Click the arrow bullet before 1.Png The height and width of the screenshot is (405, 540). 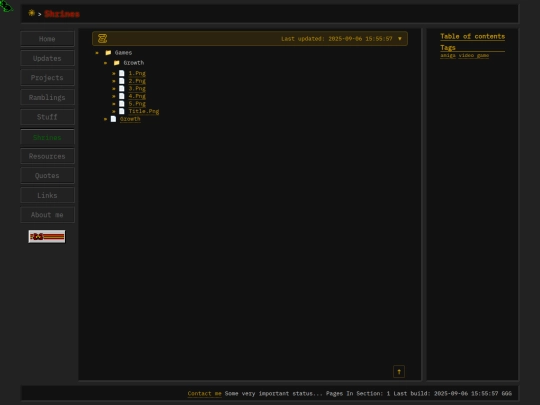pos(114,73)
